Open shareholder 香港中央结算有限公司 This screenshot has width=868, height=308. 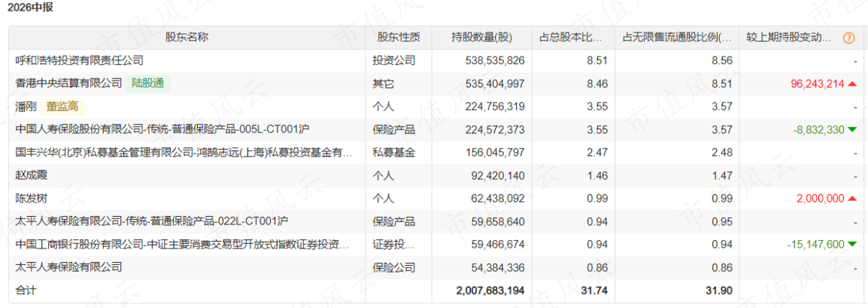tap(68, 84)
